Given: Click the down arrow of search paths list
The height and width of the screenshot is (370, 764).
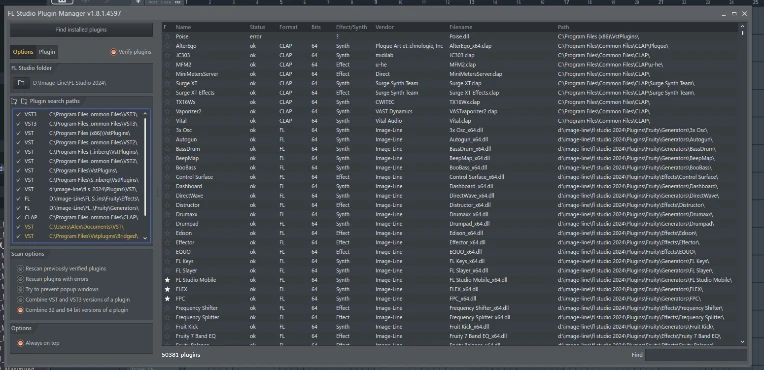Looking at the screenshot, I should point(145,237).
